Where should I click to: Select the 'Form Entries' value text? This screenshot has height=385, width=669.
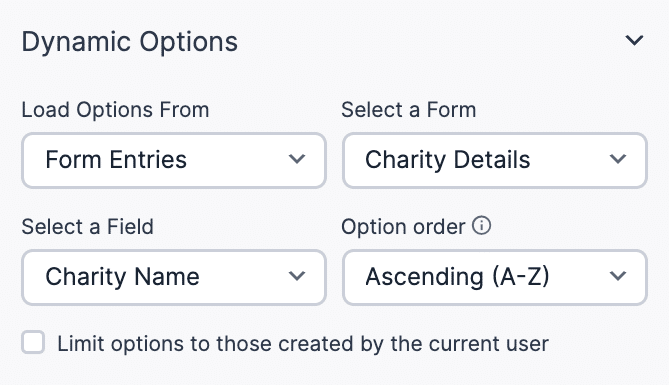[x=116, y=160]
